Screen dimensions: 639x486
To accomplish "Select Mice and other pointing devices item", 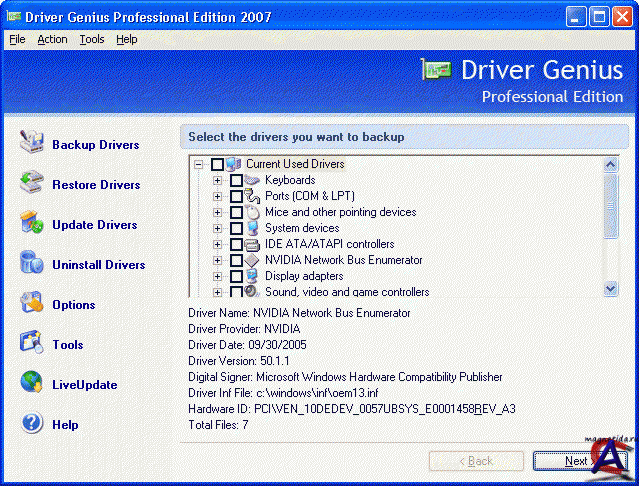I will click(x=340, y=212).
